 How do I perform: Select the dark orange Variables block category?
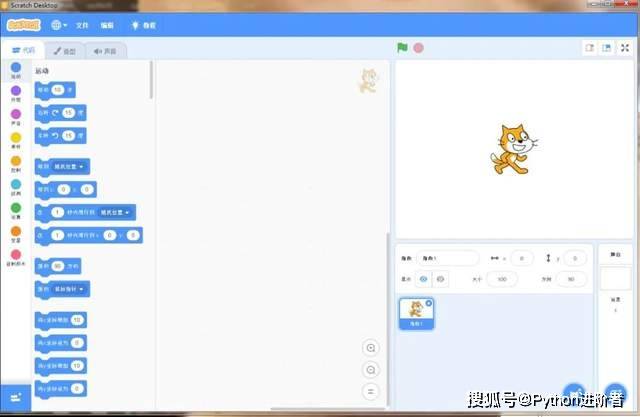pyautogui.click(x=16, y=234)
